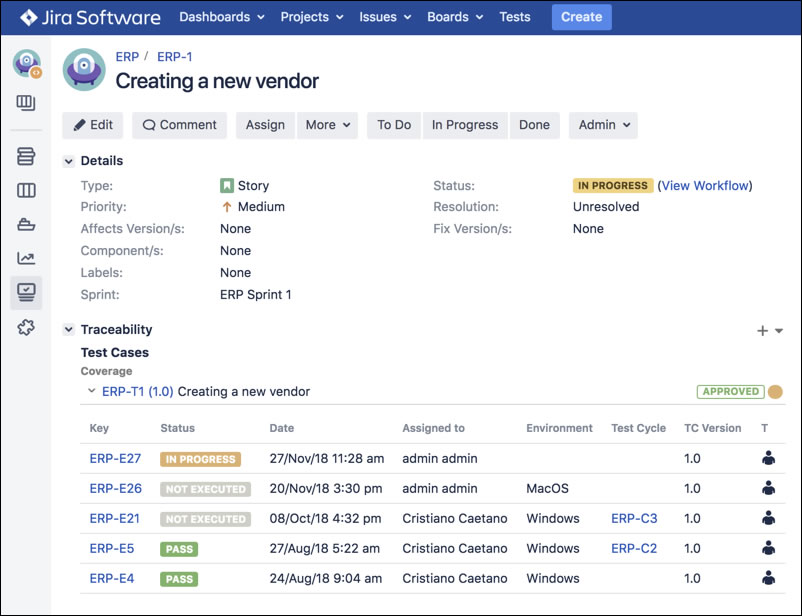Click the person icon in ERP-E4 row
Viewport: 802px width, 616px height.
click(x=768, y=578)
